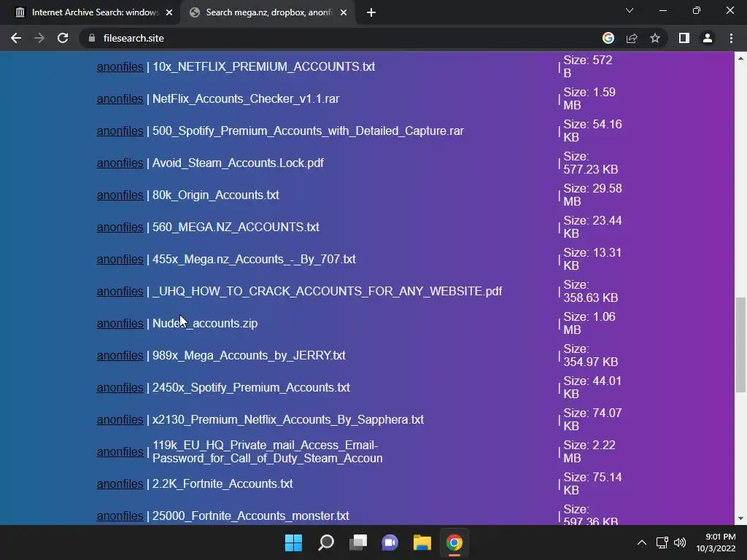The image size is (747, 560).
Task: Select the Search mega.nz, dropbox tab
Action: pos(267,12)
